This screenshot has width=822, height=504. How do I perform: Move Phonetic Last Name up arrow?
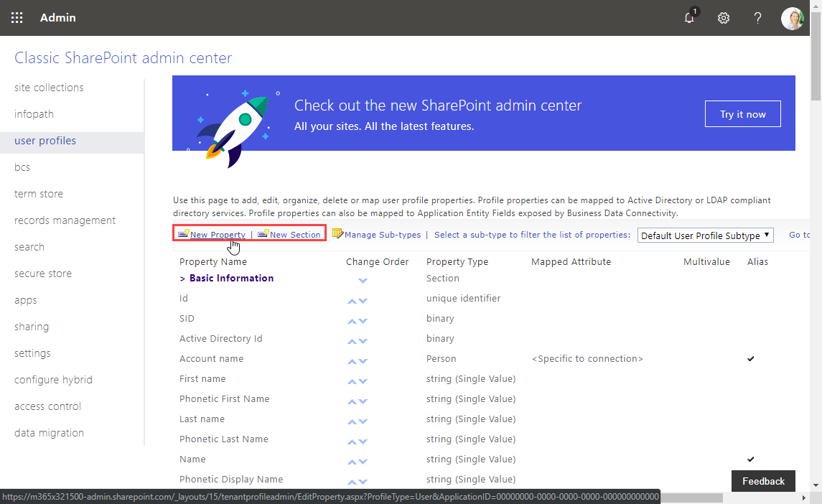pos(352,442)
